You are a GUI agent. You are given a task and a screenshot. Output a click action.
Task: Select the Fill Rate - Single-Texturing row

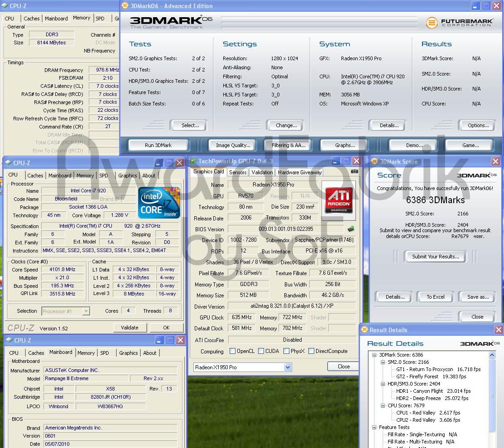[422, 434]
